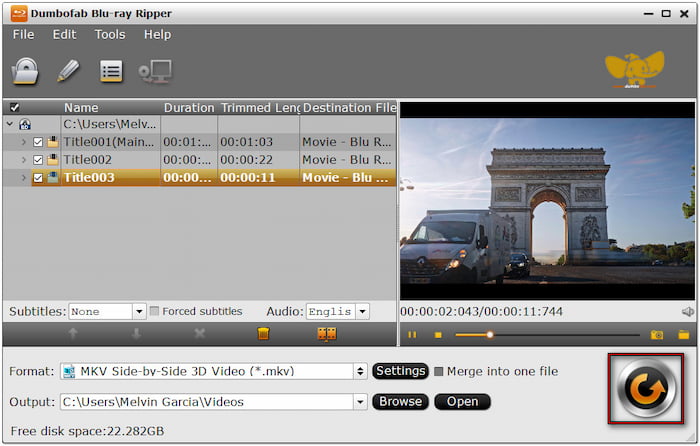Open the Format dropdown selector

coord(360,371)
